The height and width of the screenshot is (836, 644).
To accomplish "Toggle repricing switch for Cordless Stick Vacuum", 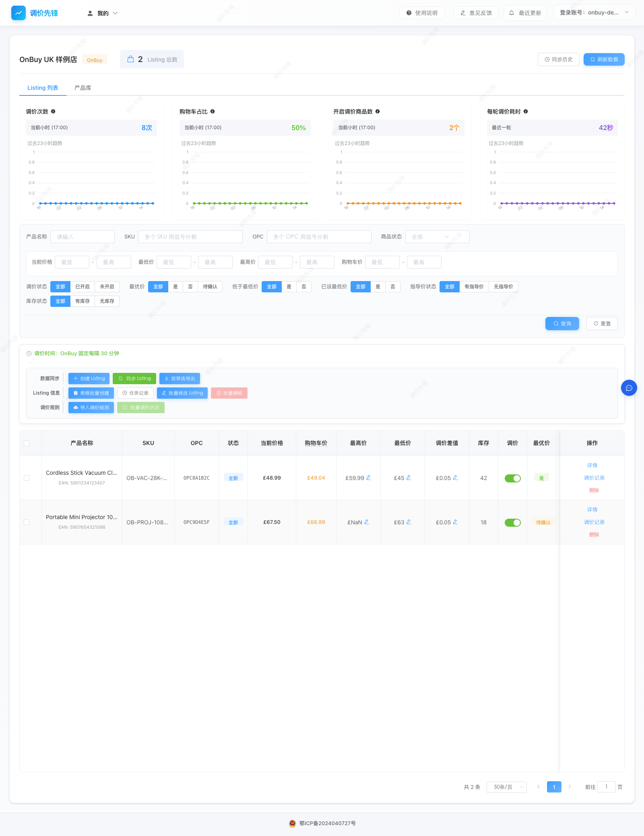I will coord(513,478).
